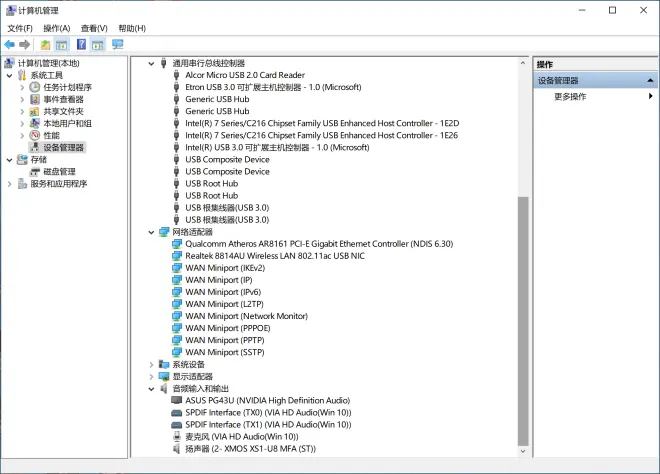Click the microphone icon beside 麦克风
The image size is (660, 474).
click(x=177, y=437)
